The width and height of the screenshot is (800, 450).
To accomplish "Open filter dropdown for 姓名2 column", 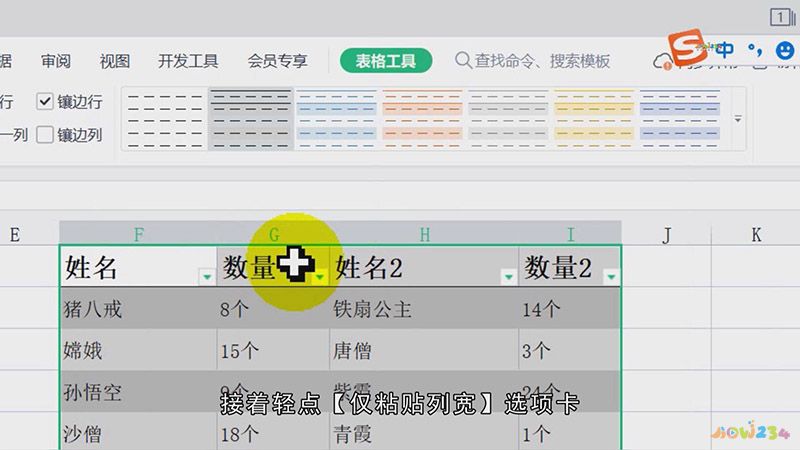I will tap(508, 277).
